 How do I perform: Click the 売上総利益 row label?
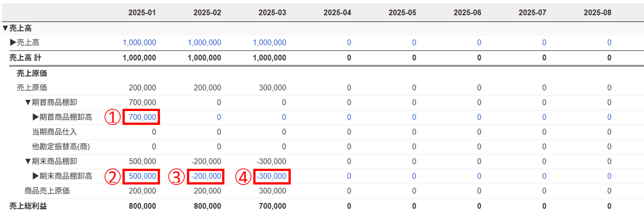pos(28,206)
